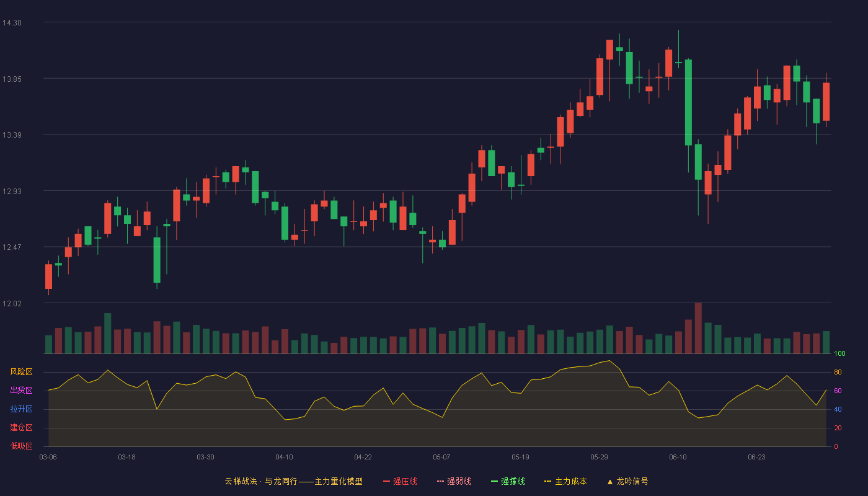
Task: Click the 风险区 zone label
Action: [21, 372]
